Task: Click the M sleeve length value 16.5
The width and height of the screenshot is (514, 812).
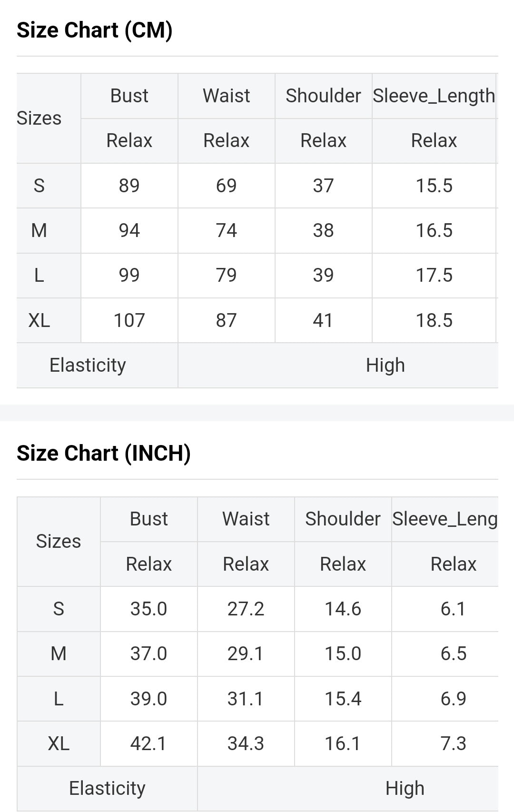Action: [434, 230]
